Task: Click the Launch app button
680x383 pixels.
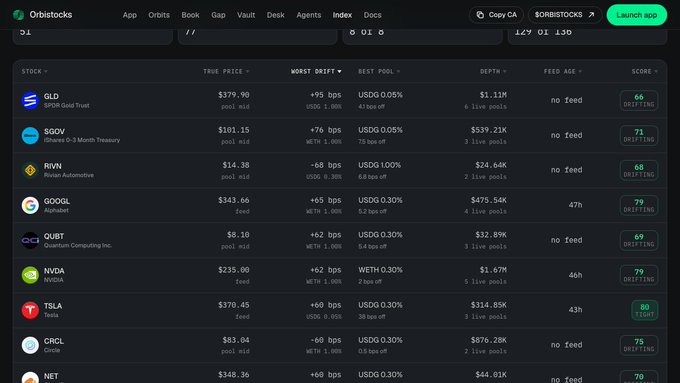Action: (x=637, y=15)
